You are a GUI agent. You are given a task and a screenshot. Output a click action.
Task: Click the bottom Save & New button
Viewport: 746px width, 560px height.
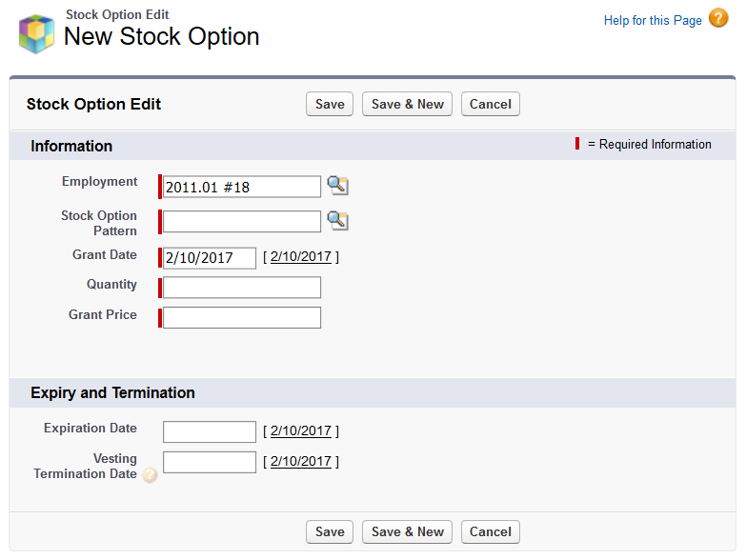408,531
